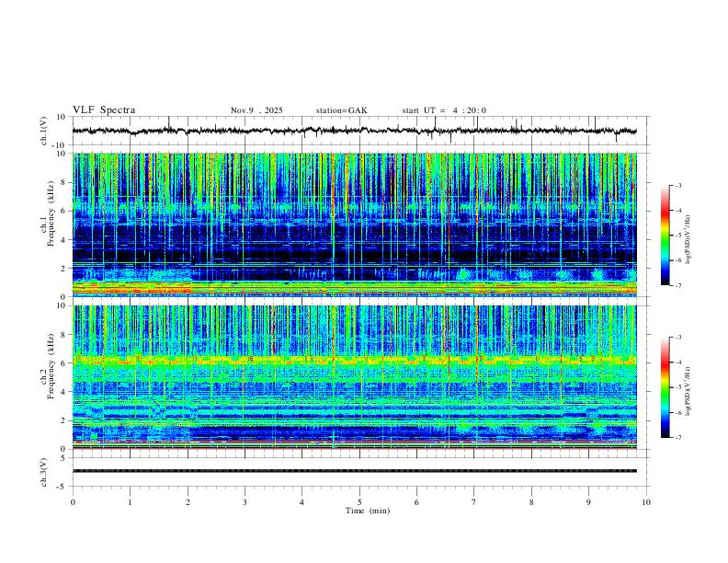Click the ch.2 spectrogram panel
The height and width of the screenshot is (563, 728).
click(x=354, y=377)
